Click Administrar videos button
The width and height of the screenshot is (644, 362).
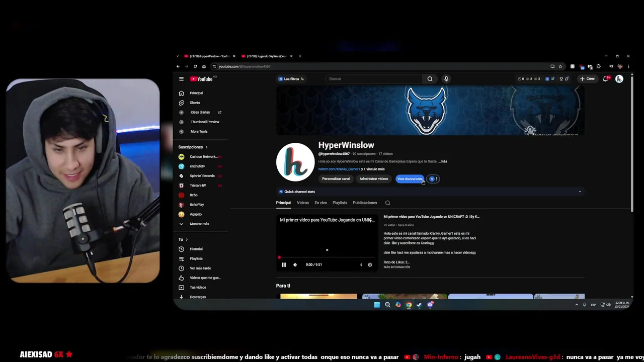pyautogui.click(x=374, y=179)
